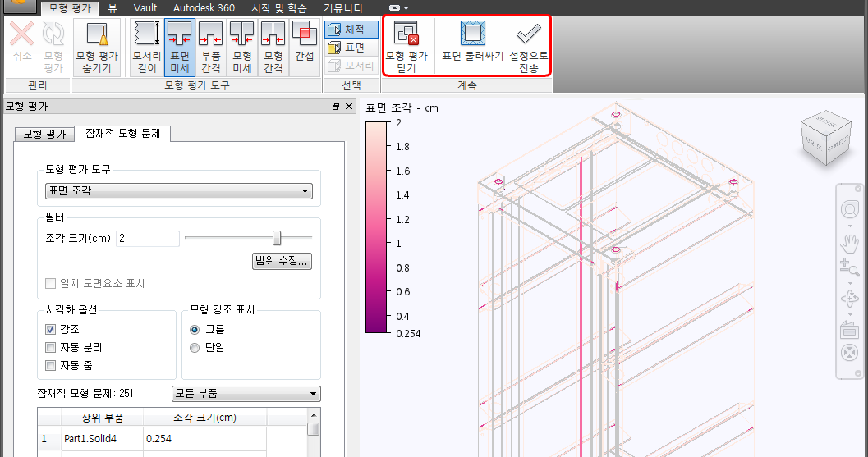Open the ribbon tab 모형 평가
Image resolution: width=868 pixels, height=457 pixels.
click(70, 8)
